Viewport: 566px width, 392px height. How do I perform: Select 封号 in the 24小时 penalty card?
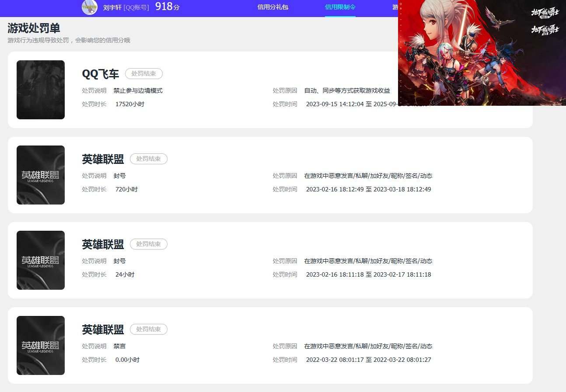pos(119,261)
